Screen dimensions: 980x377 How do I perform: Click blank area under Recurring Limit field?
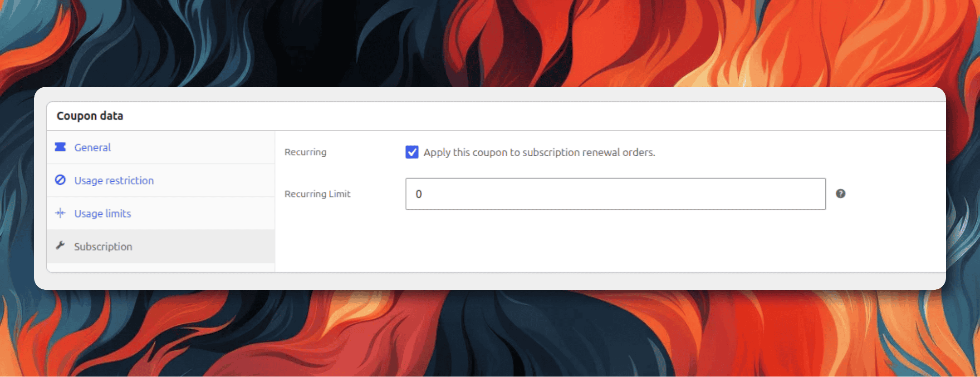[610, 241]
